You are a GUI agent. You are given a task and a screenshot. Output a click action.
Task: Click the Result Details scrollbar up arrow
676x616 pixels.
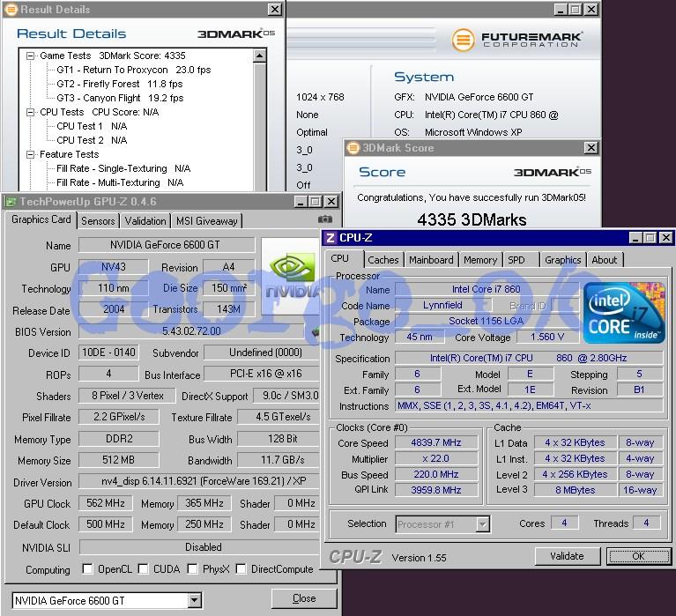coord(260,56)
